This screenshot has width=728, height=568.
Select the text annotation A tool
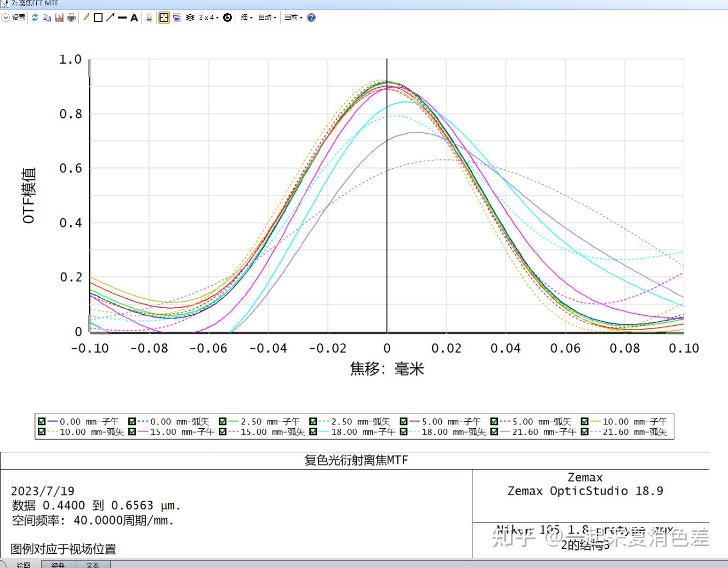coord(134,18)
